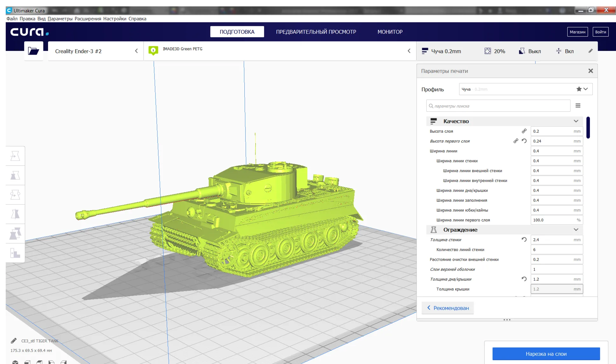Viewport: 616px width, 364px height.
Task: Open Per Model Settings tool
Action: coord(15,234)
